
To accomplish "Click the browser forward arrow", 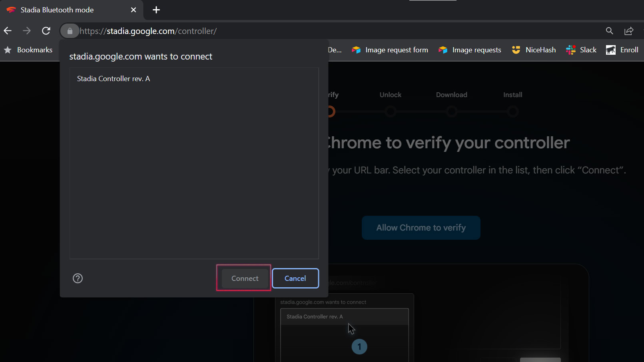I will click(x=27, y=31).
